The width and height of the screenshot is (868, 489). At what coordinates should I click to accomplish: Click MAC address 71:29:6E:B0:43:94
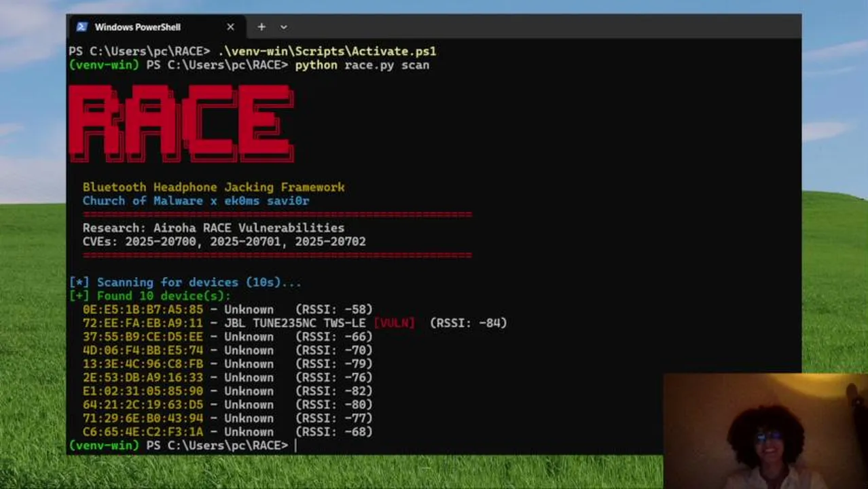pyautogui.click(x=143, y=418)
